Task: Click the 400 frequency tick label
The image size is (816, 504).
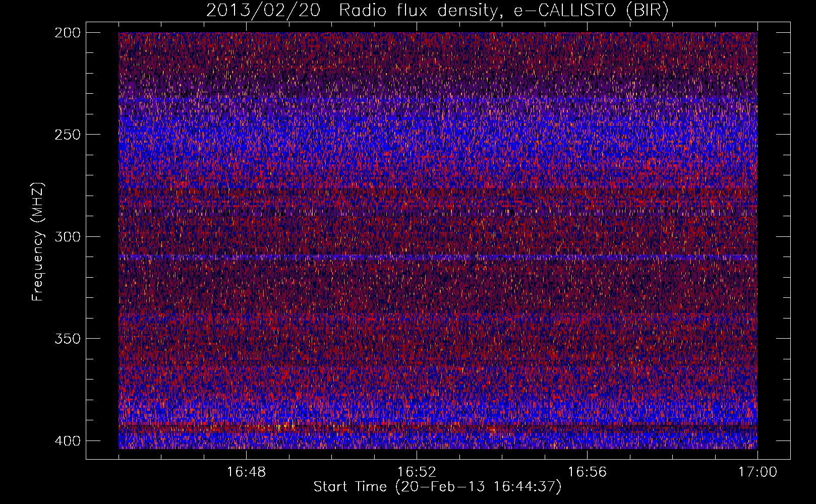Action: 67,440
